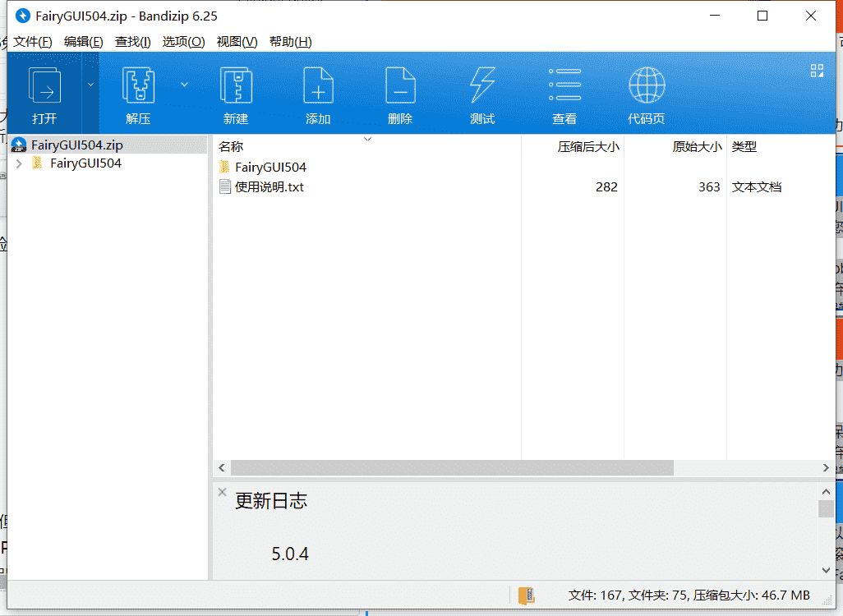The image size is (843, 616).
Task: Click comment pane scroll up arrow
Action: [x=827, y=491]
